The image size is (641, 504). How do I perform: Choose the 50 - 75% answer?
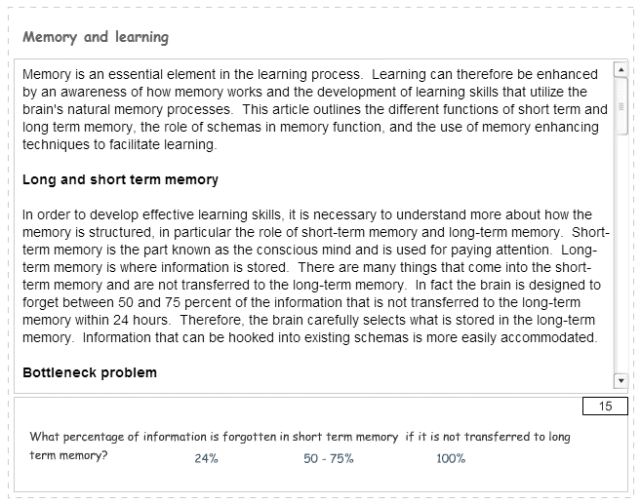pos(327,458)
